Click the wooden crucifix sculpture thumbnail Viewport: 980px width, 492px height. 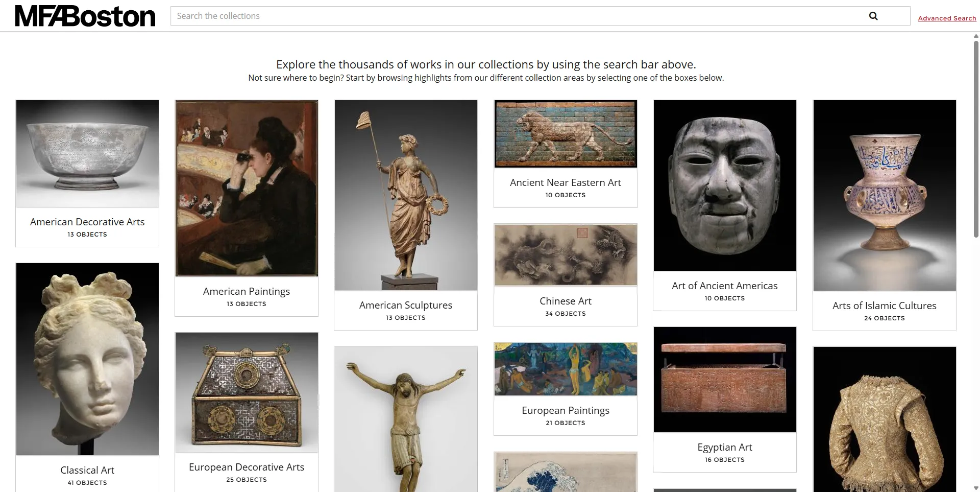click(x=406, y=419)
